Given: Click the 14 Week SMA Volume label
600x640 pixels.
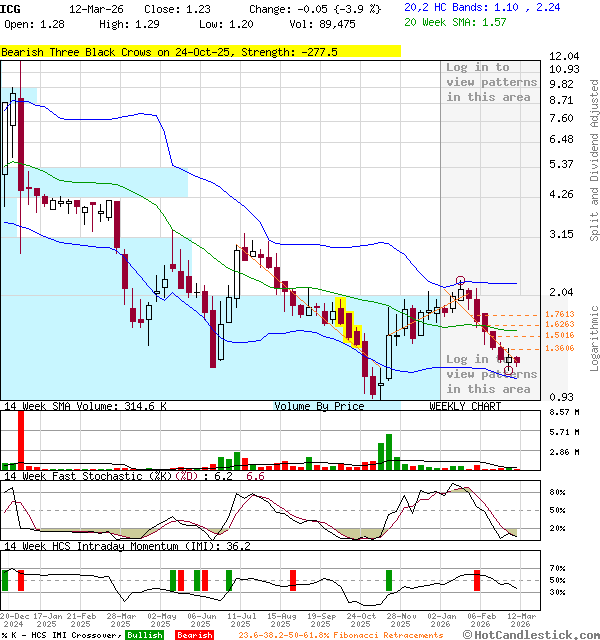Looking at the screenshot, I should click(85, 406).
